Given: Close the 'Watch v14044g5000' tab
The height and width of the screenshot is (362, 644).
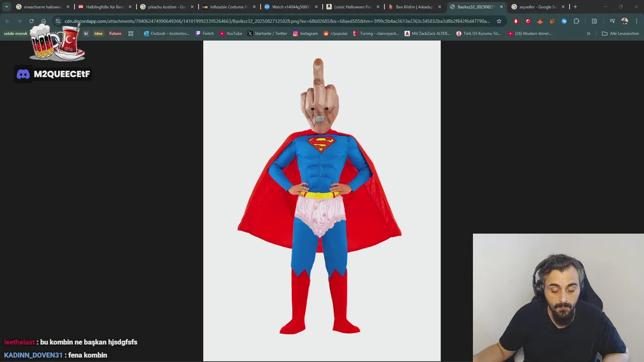Looking at the screenshot, I should (315, 7).
